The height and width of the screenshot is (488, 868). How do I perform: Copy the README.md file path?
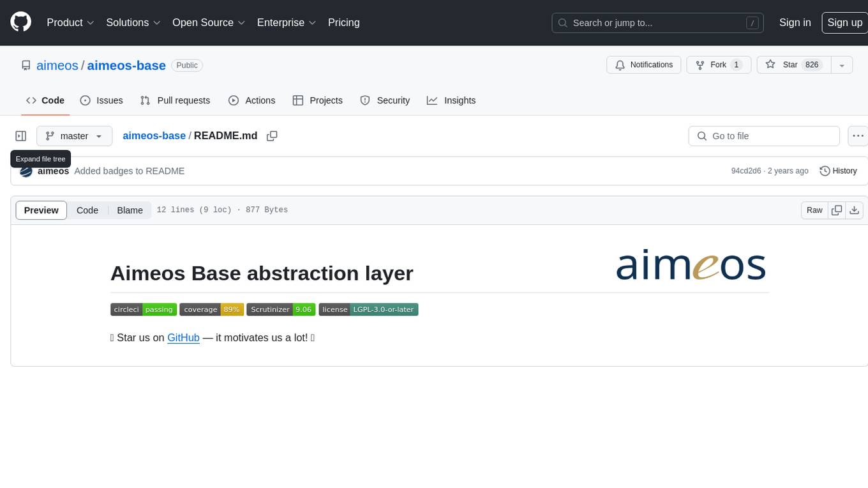(x=272, y=136)
